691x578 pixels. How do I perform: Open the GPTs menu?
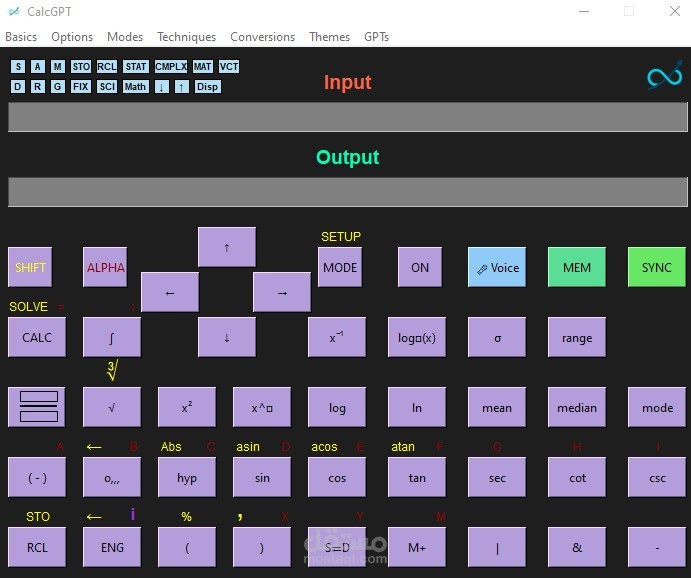[x=376, y=37]
